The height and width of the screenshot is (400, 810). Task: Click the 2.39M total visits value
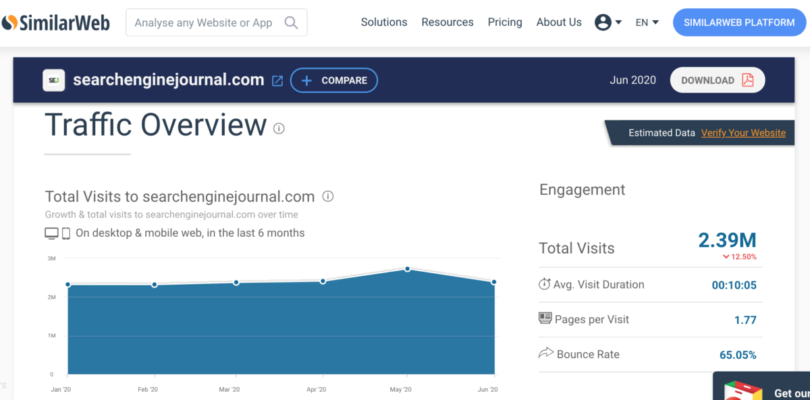pyautogui.click(x=727, y=240)
